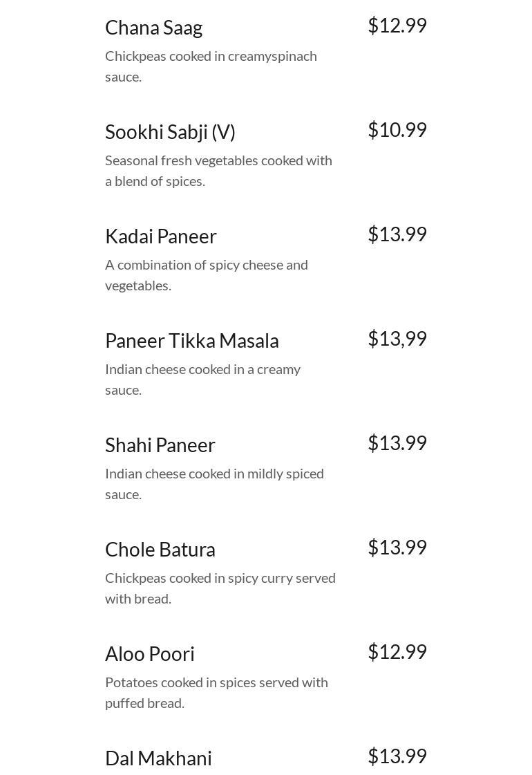Click the $10.99 price of Sookhi Sabji

click(397, 129)
